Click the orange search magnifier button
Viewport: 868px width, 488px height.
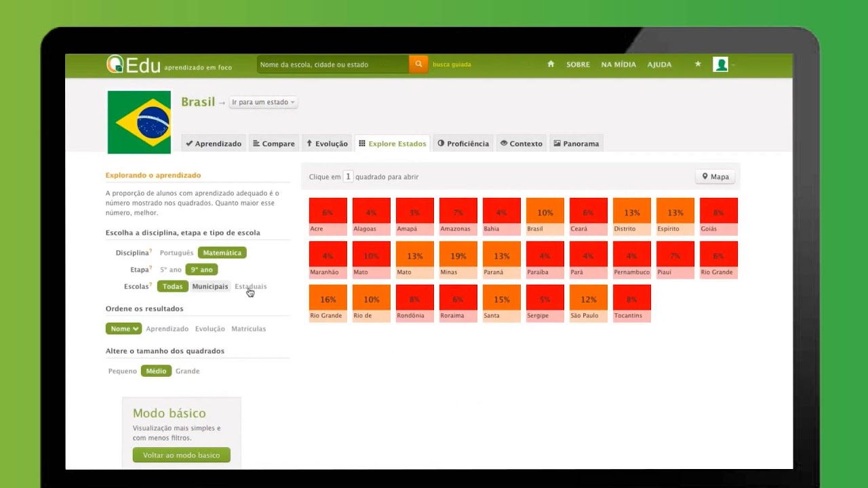pos(418,64)
